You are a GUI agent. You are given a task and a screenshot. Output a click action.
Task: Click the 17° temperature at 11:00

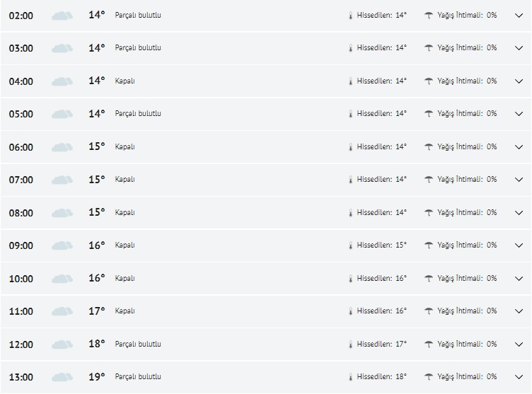(97, 311)
